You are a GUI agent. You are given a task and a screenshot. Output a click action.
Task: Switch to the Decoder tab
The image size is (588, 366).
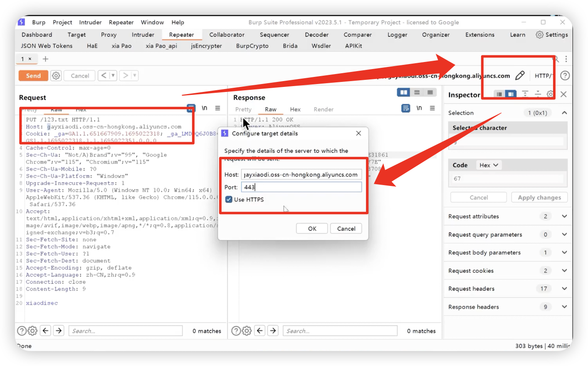pyautogui.click(x=316, y=35)
